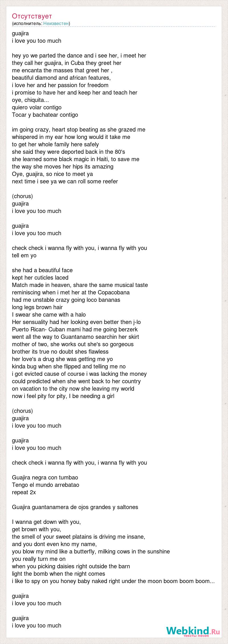Click the 'I swear she came with a halo' line
The width and height of the screenshot is (228, 644).
point(49,315)
